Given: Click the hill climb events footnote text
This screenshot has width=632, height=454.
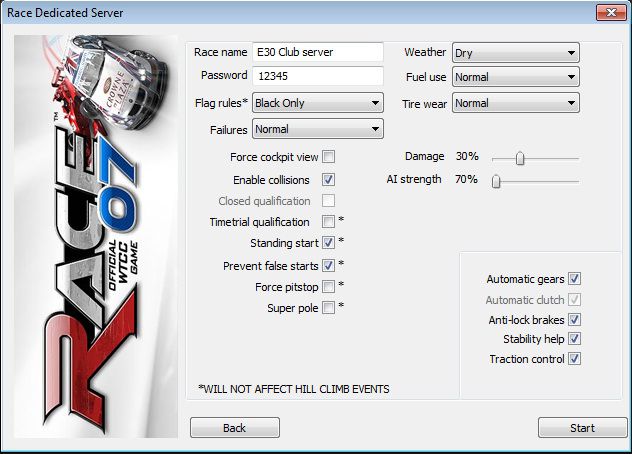Looking at the screenshot, I should point(294,389).
